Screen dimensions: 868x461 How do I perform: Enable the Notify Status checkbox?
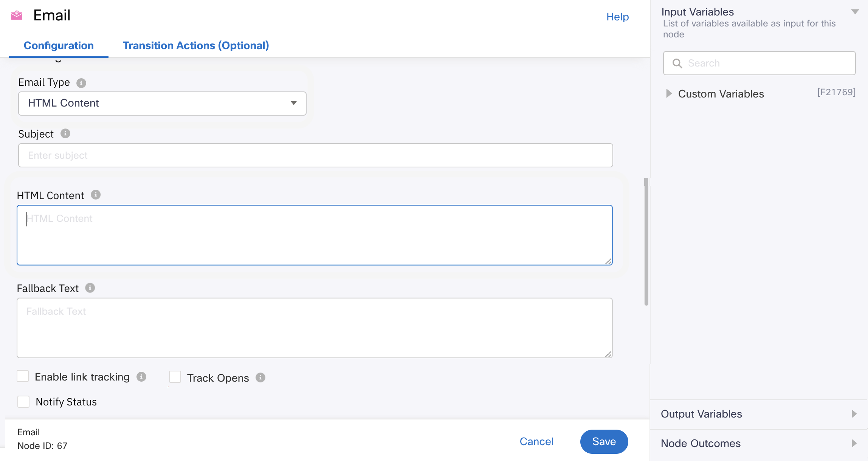(x=23, y=401)
